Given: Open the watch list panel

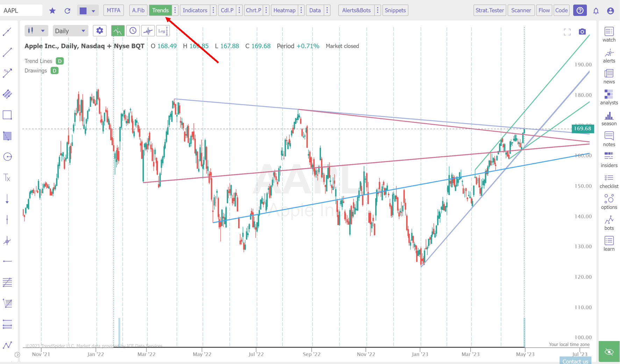Looking at the screenshot, I should pyautogui.click(x=609, y=35).
